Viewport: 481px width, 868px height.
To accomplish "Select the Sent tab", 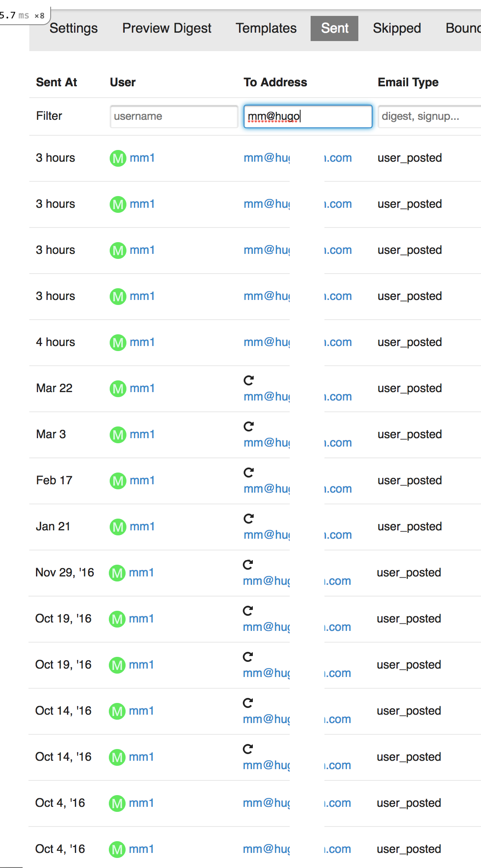I will point(334,28).
